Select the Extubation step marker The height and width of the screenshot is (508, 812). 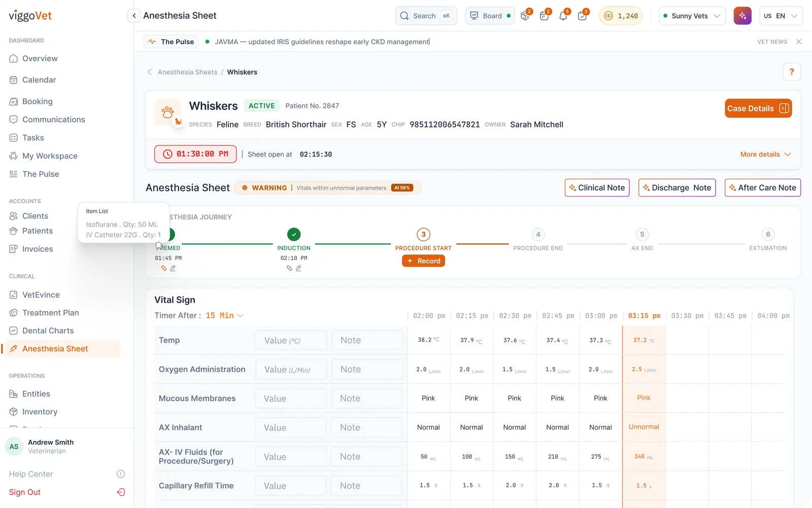click(x=768, y=234)
